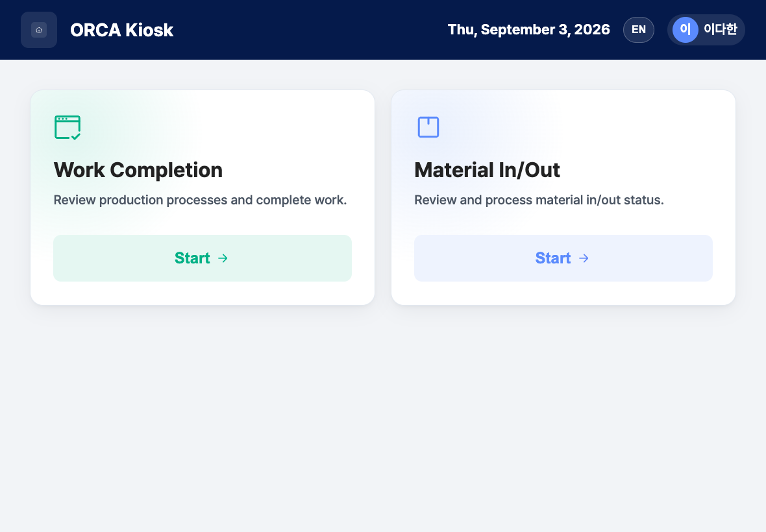The width and height of the screenshot is (766, 532).
Task: Open the Work Completion card
Action: [203, 197]
